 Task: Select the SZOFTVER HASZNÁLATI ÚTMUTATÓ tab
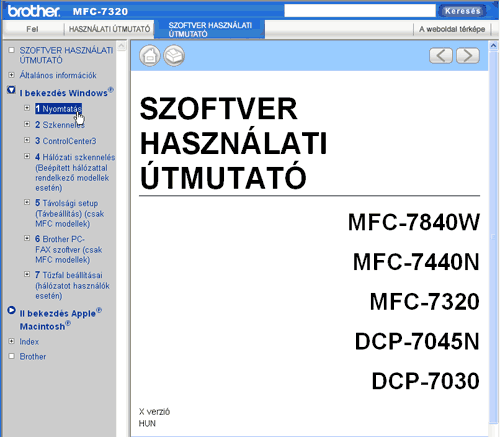coord(210,29)
